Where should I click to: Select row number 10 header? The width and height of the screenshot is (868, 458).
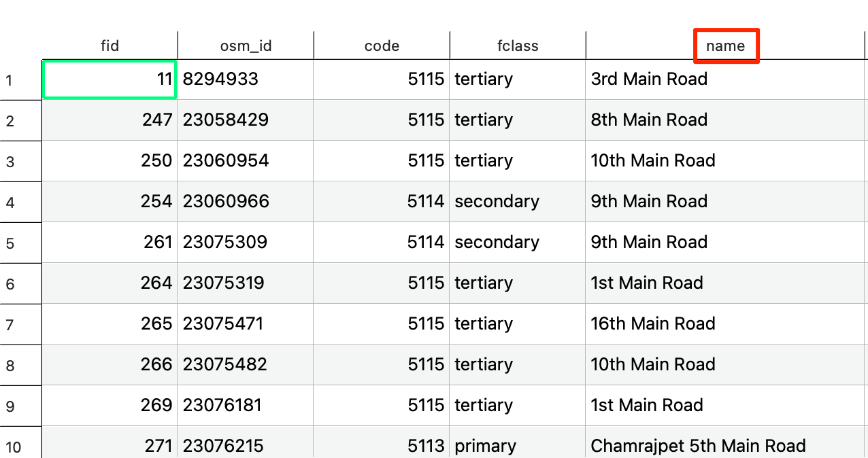click(14, 447)
